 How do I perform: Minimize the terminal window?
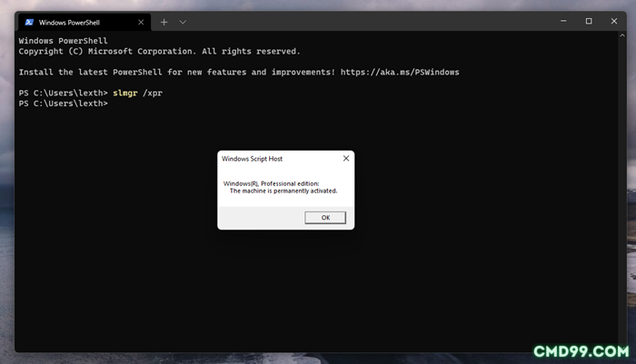(x=563, y=21)
